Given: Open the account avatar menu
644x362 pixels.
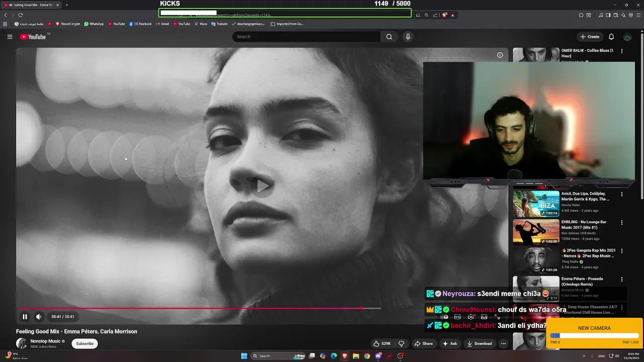Looking at the screenshot, I should click(x=627, y=37).
